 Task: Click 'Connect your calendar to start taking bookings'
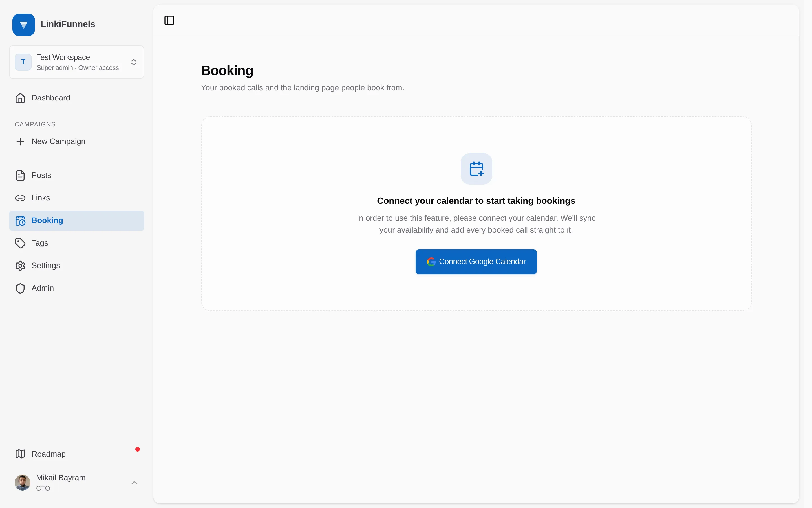coord(476,201)
